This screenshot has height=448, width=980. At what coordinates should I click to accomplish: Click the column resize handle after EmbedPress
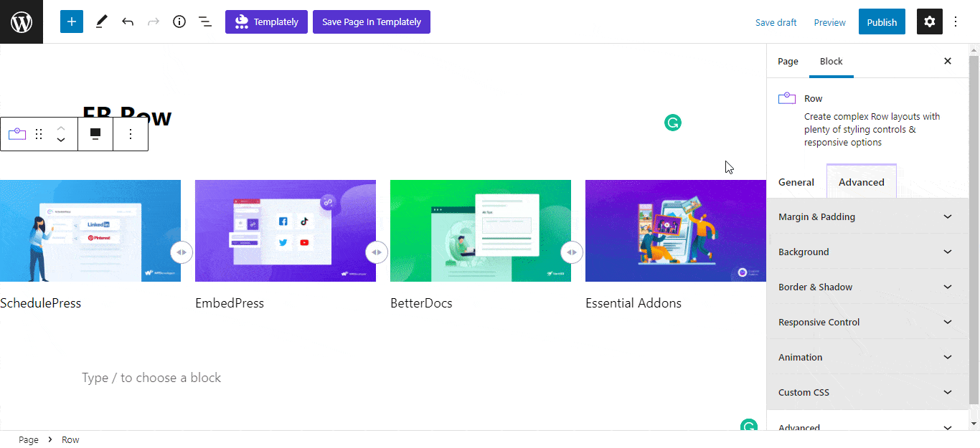click(377, 252)
